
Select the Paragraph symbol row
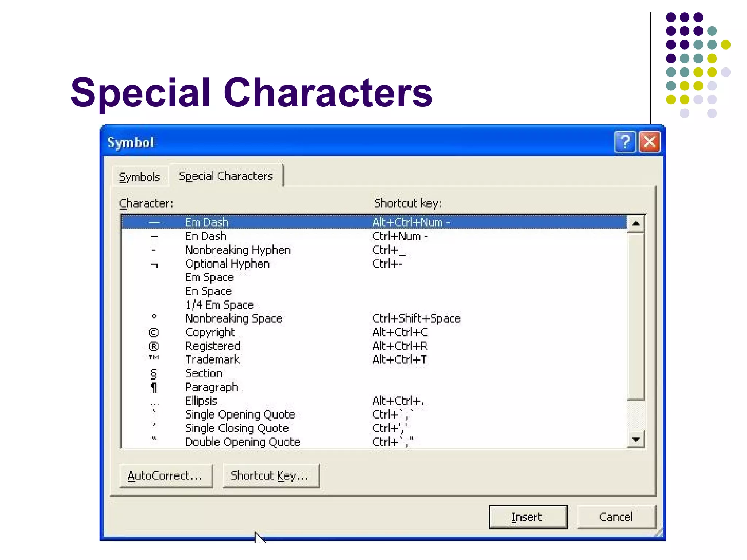click(374, 387)
